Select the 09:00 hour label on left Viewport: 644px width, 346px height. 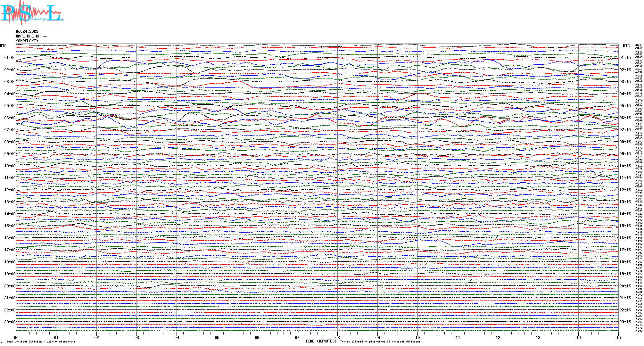coord(10,154)
